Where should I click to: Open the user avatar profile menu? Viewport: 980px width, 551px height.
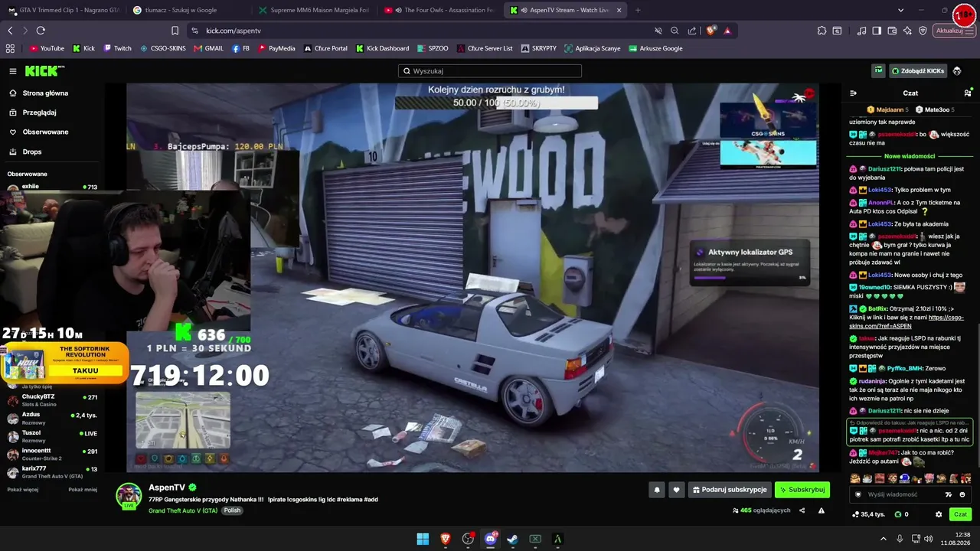tap(957, 71)
